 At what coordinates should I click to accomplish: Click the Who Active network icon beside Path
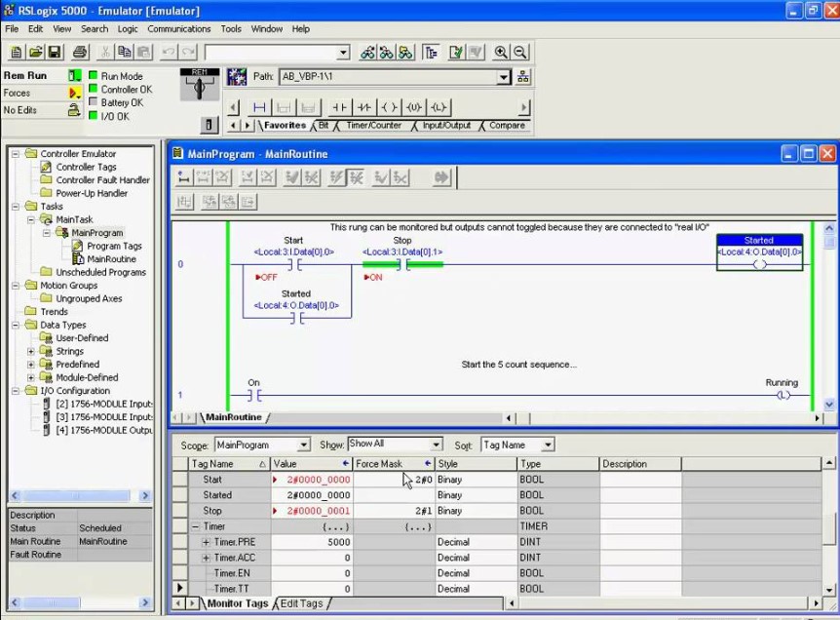pos(523,77)
